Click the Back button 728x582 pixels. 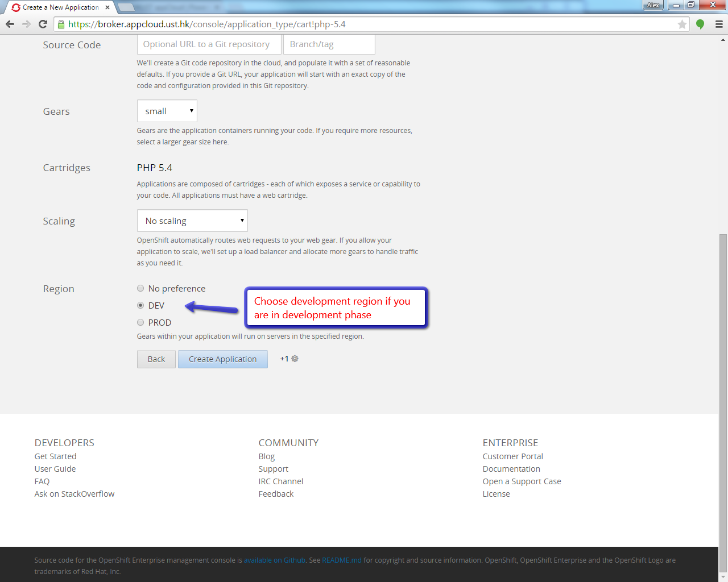(x=156, y=359)
